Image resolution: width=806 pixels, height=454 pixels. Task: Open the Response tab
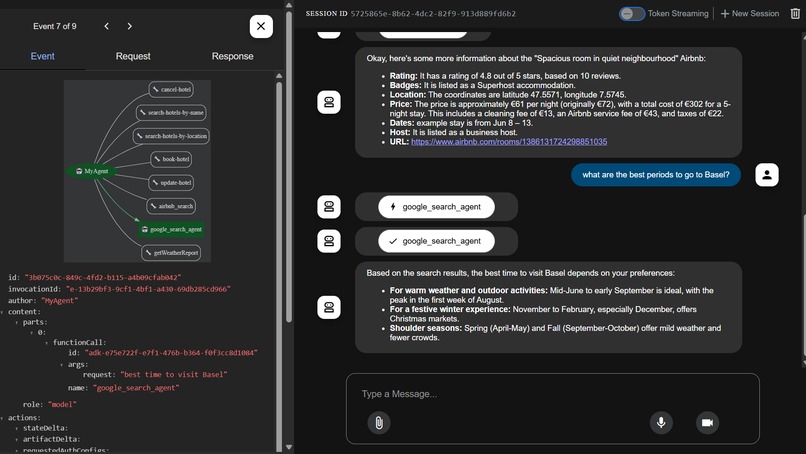232,56
